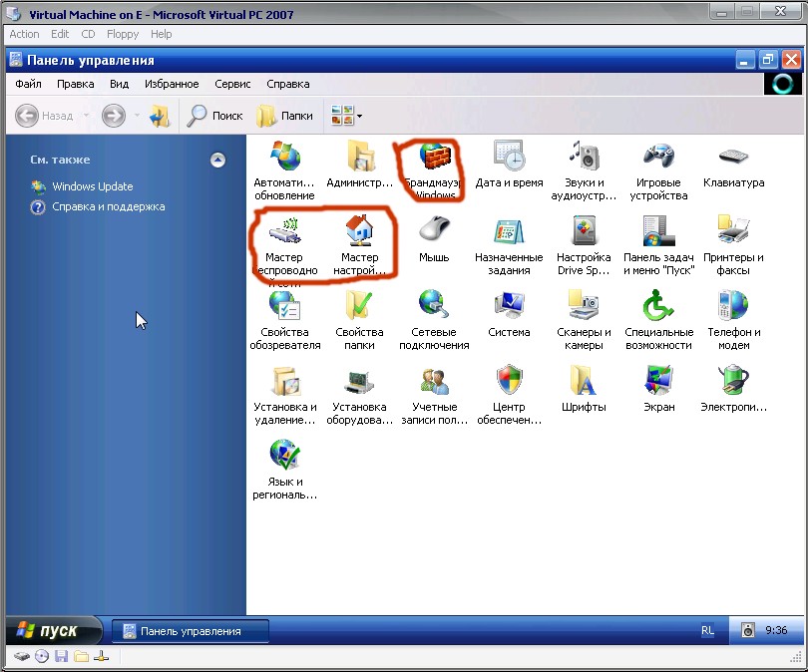The height and width of the screenshot is (672, 808).
Task: Click Virtual PC hard disk status icon
Action: 22,657
